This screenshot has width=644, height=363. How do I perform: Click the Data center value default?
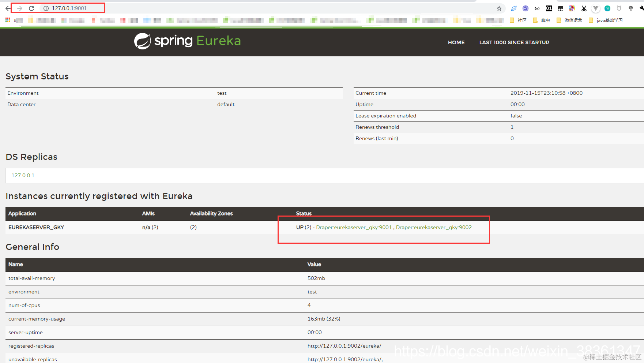[x=226, y=104]
